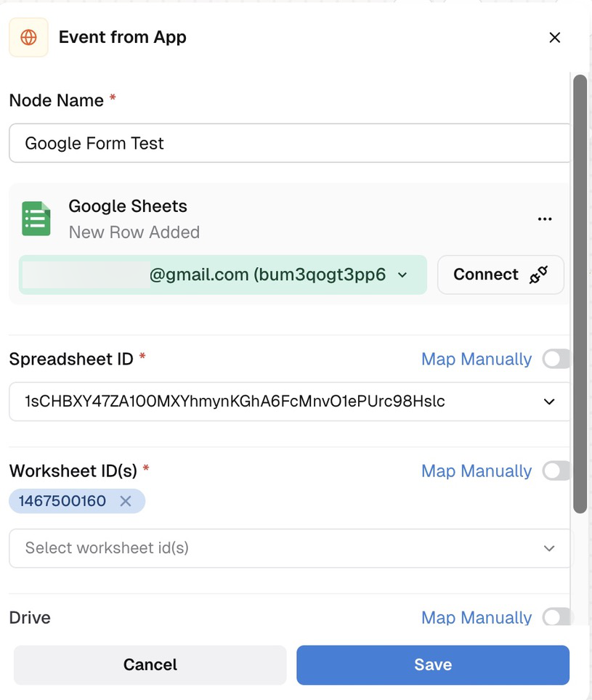Viewport: 592px width, 700px height.
Task: Click the Node Name label
Action: tap(56, 100)
